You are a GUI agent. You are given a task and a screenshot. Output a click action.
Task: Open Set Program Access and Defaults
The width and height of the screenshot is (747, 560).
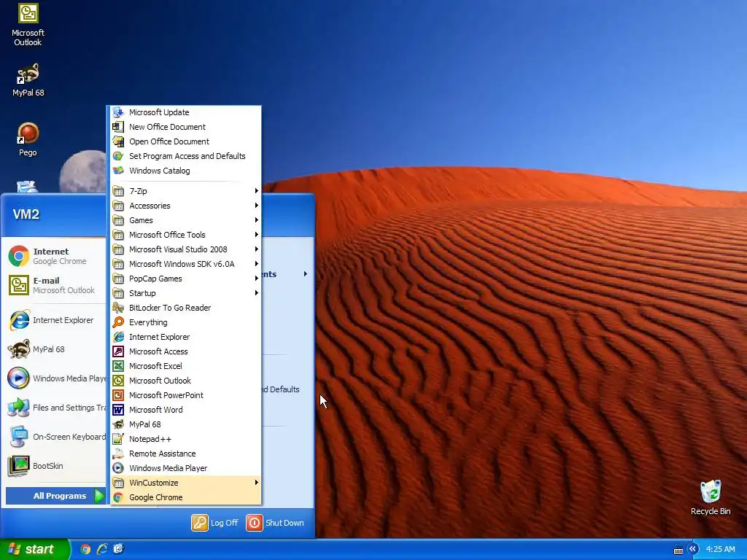pyautogui.click(x=186, y=156)
